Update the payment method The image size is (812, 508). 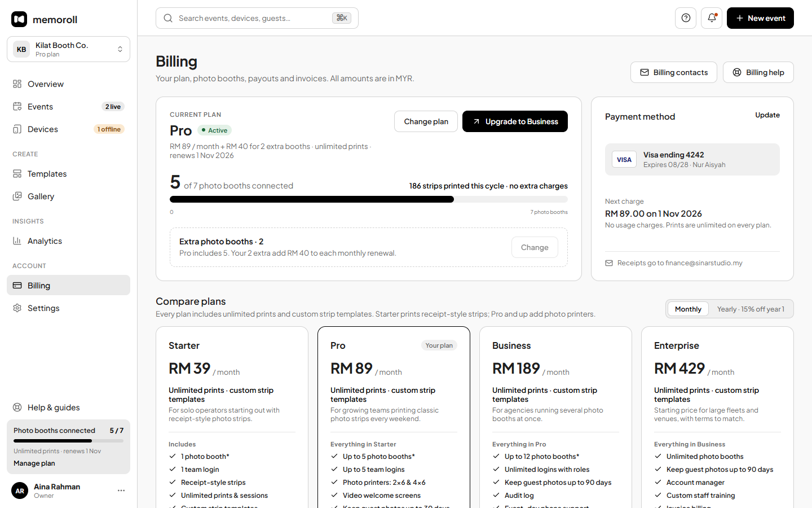(x=767, y=115)
